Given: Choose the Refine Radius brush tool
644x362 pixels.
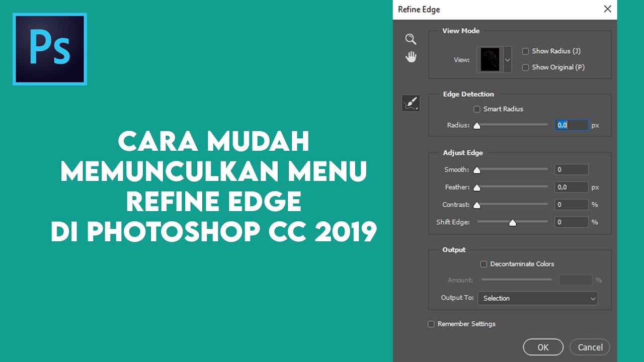Looking at the screenshot, I should [411, 104].
